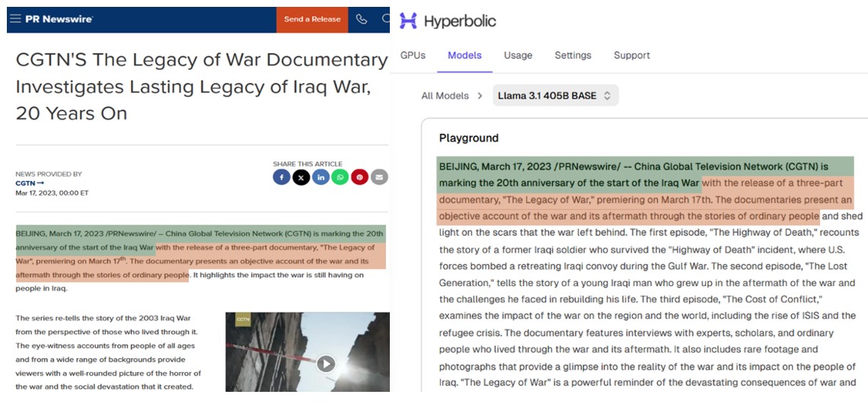Viewport: 868px width, 404px height.
Task: Open the Settings tab
Action: (573, 56)
